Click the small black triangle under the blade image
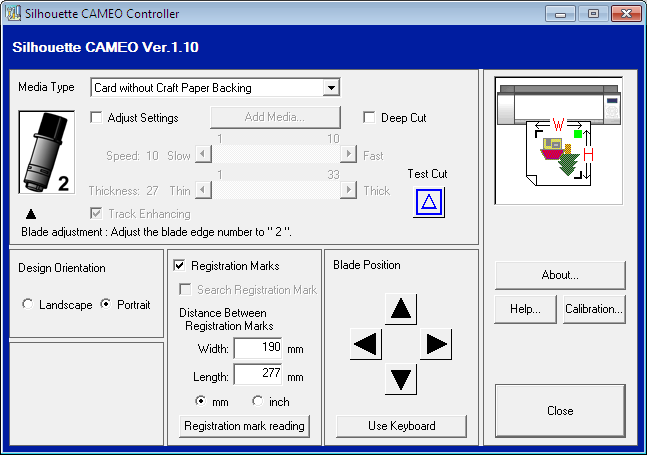The width and height of the screenshot is (647, 455). point(31,214)
